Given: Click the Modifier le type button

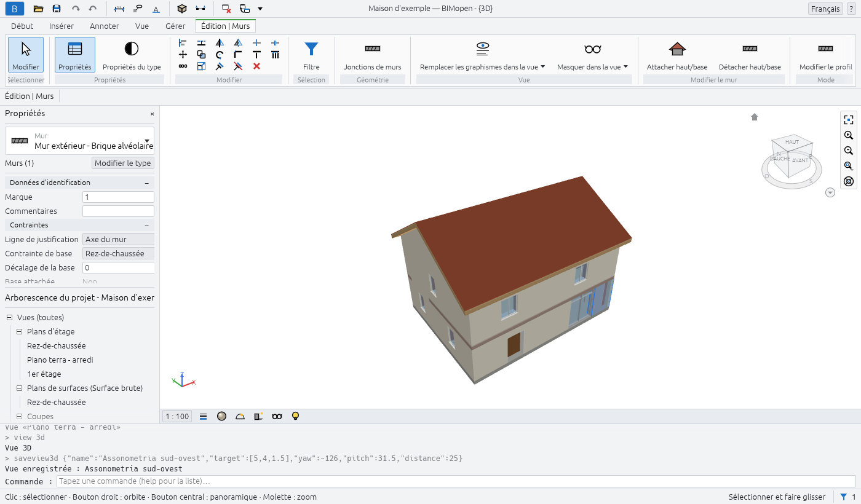Looking at the screenshot, I should 123,163.
